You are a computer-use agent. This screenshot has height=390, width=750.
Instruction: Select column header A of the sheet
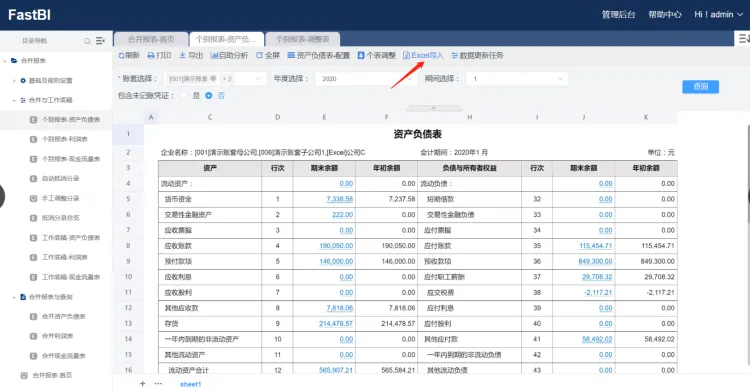tap(151, 117)
